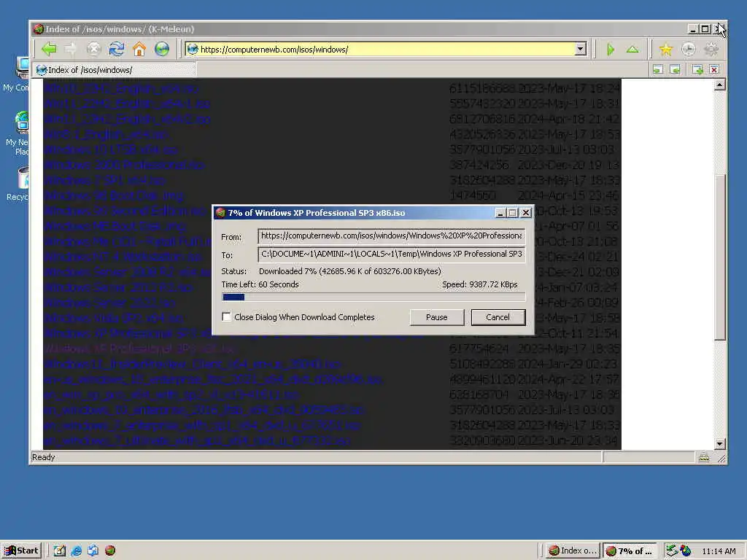Open a new tab with green plus icon

(697, 69)
